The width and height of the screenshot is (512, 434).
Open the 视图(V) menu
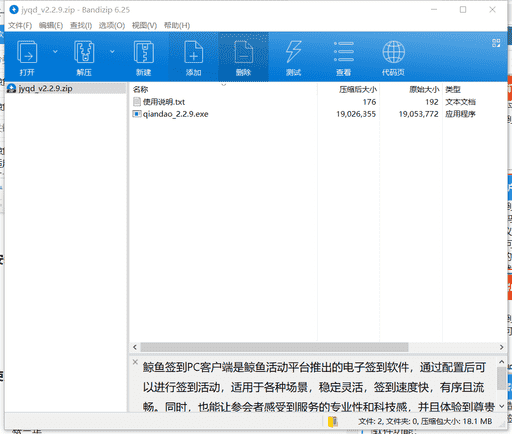[144, 26]
